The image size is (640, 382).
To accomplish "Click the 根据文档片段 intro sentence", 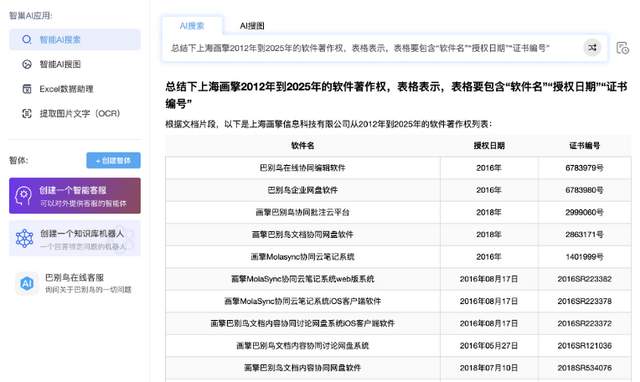I will click(x=329, y=124).
